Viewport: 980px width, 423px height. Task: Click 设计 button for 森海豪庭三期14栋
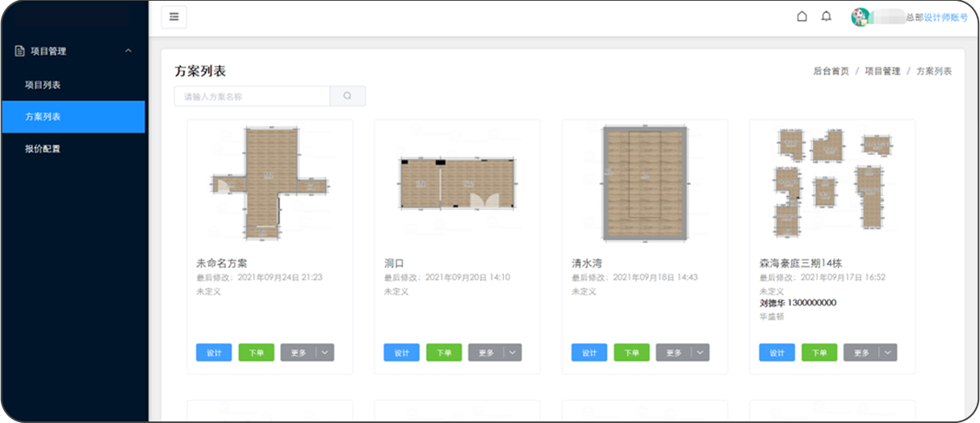pos(777,353)
